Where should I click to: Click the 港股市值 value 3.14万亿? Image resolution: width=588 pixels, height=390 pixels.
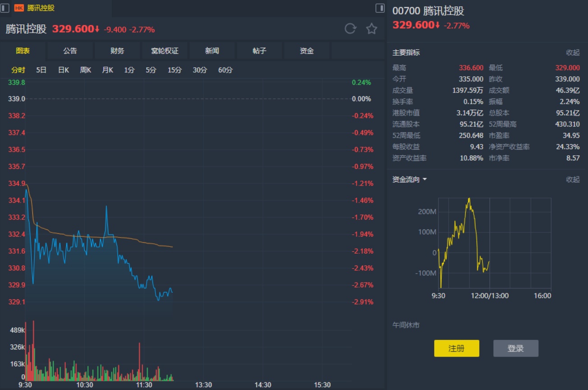470,113
